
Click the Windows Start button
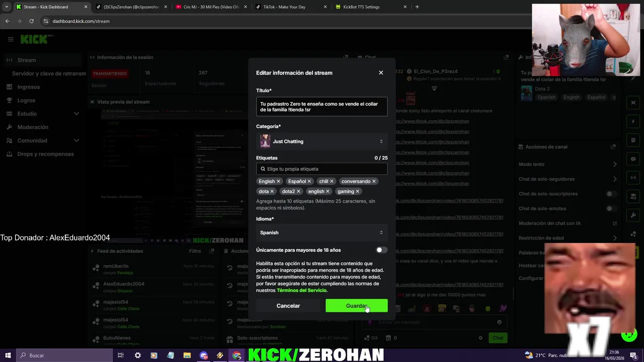coord(9,355)
